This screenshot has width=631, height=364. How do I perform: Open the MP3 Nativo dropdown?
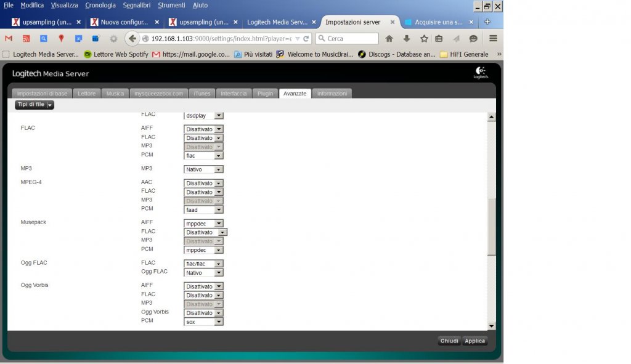click(203, 169)
